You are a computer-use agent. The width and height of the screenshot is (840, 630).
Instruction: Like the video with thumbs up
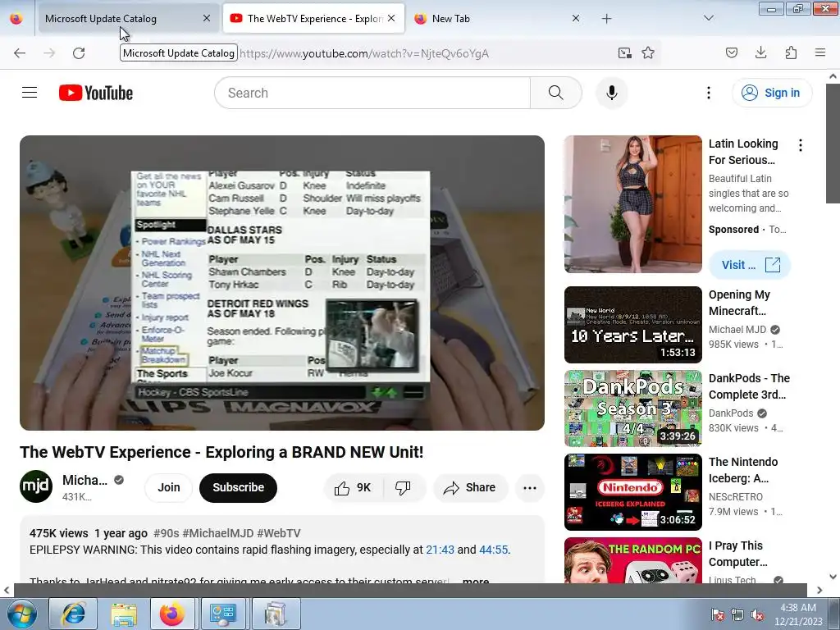353,487
